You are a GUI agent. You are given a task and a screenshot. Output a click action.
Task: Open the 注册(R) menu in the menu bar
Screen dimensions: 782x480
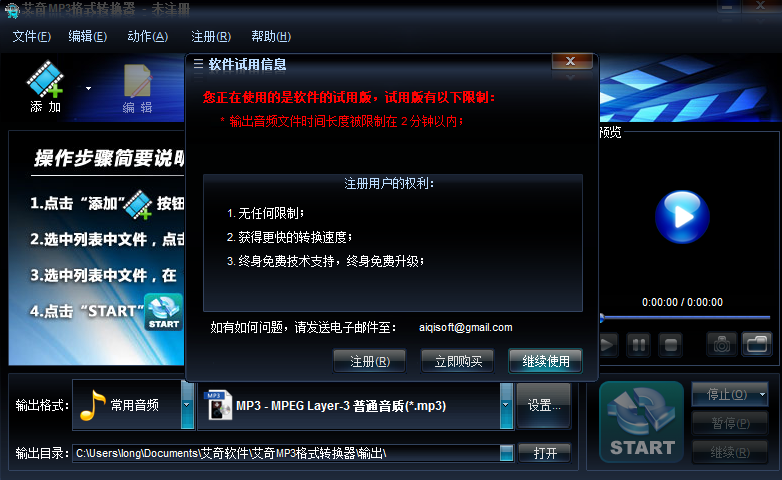211,36
